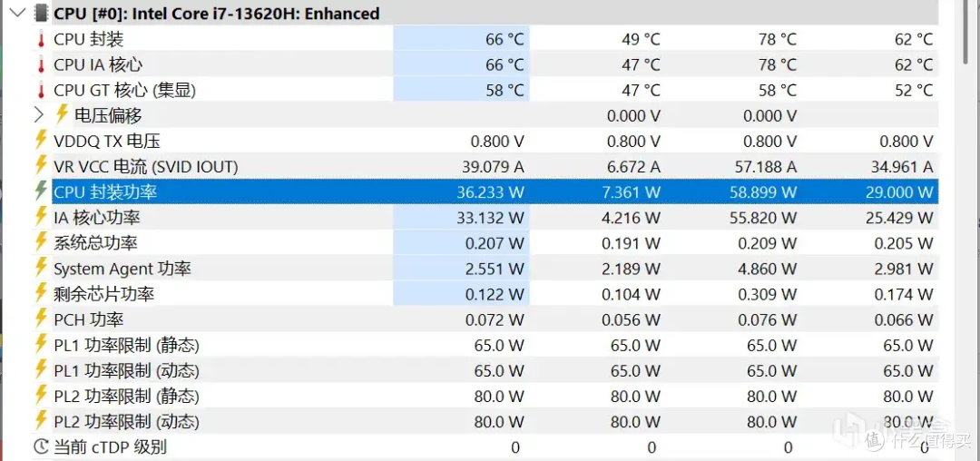Click lightning icon beside PL1 功率限制 (静态)

[41, 344]
